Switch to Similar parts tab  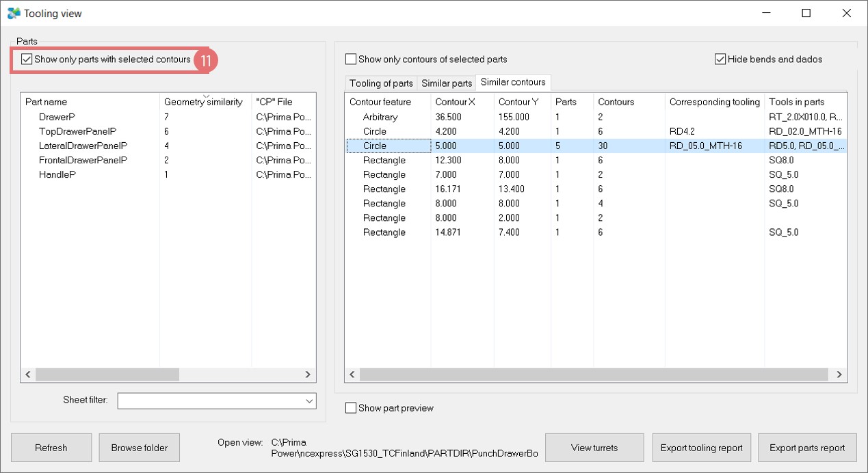pos(447,83)
